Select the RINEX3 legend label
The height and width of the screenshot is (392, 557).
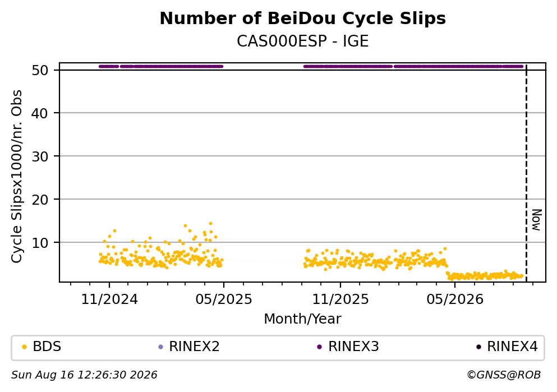click(x=353, y=347)
